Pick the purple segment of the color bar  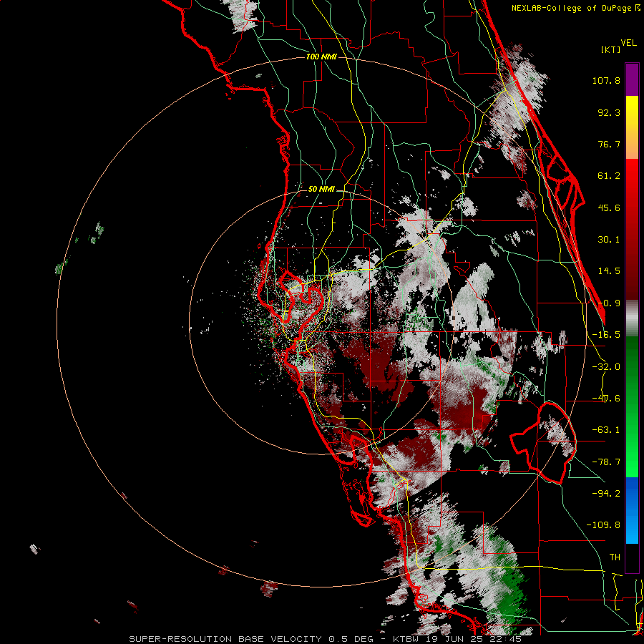click(632, 79)
